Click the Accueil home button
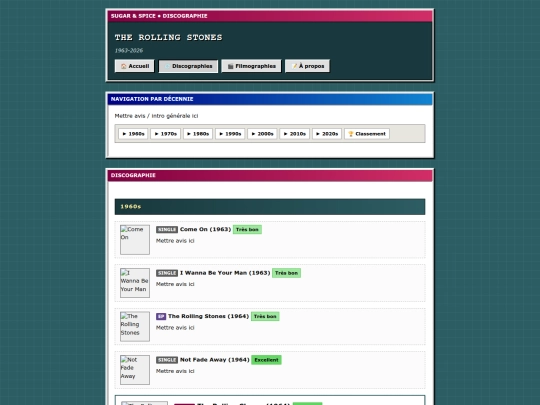 135,66
